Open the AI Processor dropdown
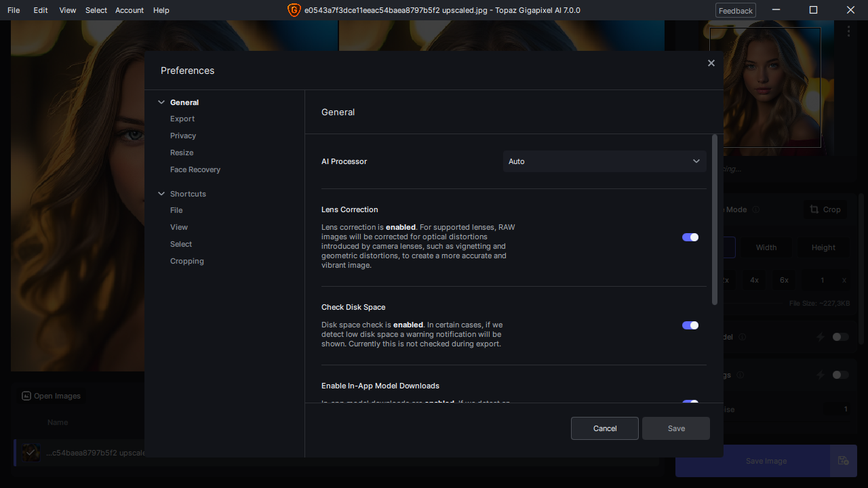The image size is (868, 488). coord(604,161)
